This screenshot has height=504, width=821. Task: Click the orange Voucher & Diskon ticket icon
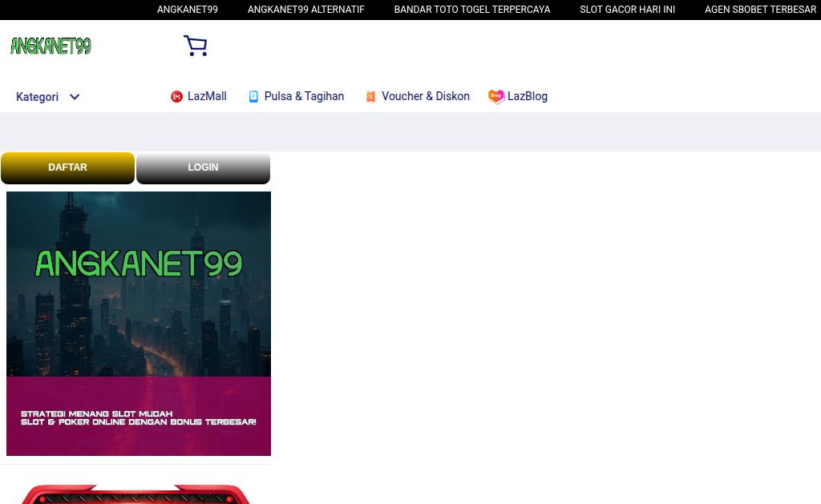point(370,97)
